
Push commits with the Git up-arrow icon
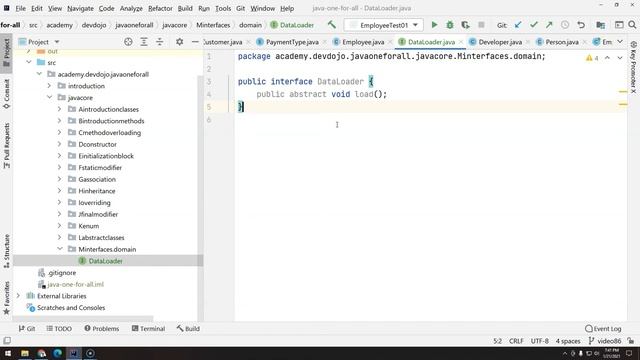coord(549,25)
